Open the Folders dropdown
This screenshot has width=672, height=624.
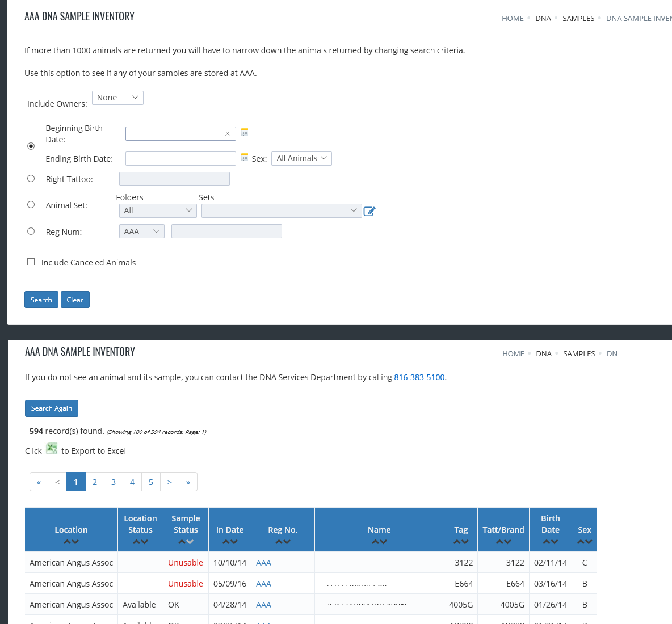[158, 210]
